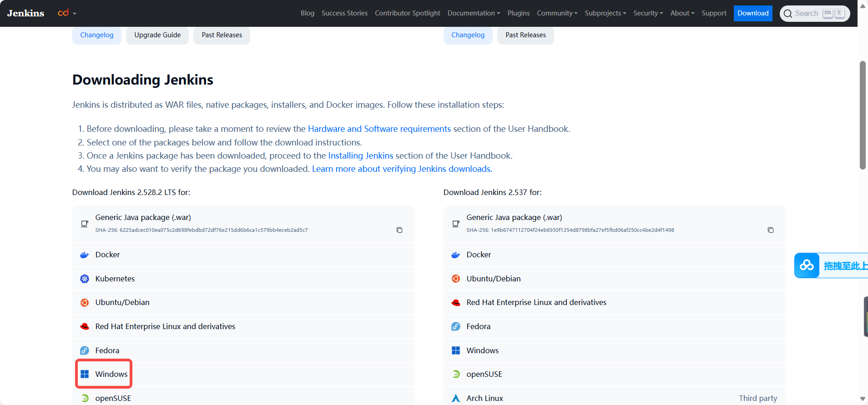The height and width of the screenshot is (405, 868).
Task: Open the Upgrade Guide
Action: 157,35
